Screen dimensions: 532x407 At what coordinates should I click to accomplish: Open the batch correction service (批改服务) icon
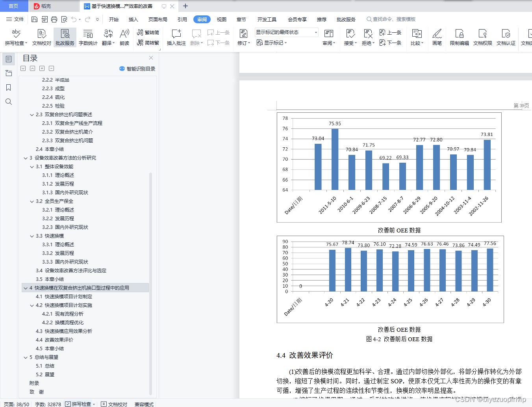click(x=65, y=37)
